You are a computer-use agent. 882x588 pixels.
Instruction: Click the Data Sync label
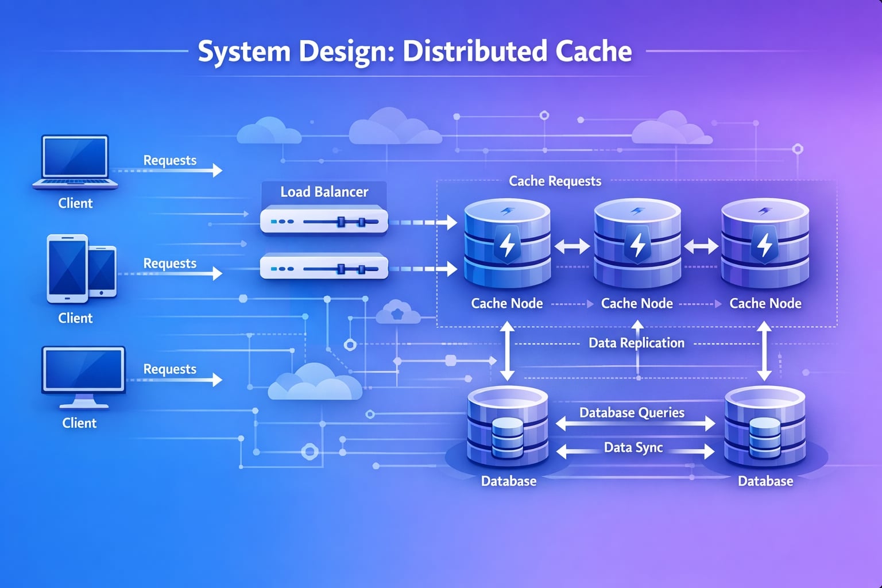coord(634,447)
